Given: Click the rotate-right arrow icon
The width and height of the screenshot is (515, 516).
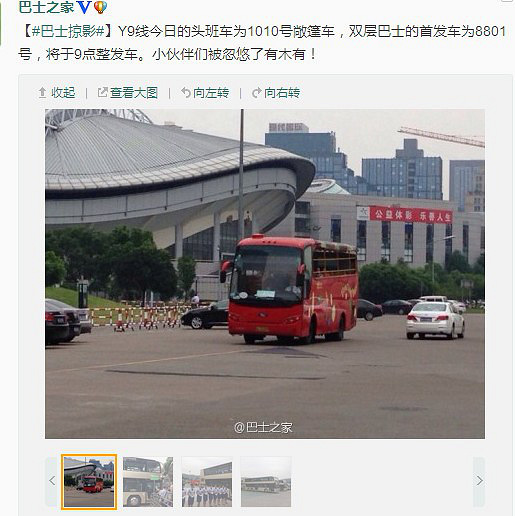Looking at the screenshot, I should [x=256, y=93].
